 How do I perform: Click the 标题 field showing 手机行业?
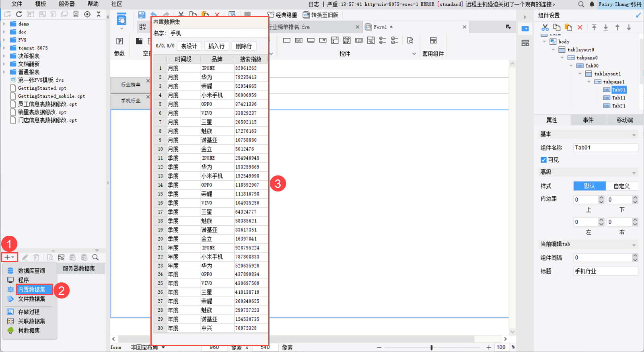click(x=605, y=271)
